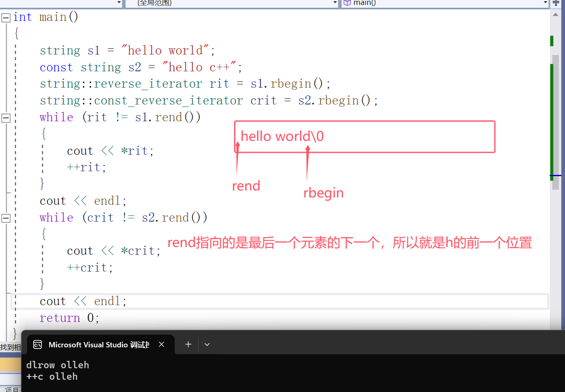Open the terminal profile dropdown chevron
Image resolution: width=565 pixels, height=392 pixels.
point(207,344)
